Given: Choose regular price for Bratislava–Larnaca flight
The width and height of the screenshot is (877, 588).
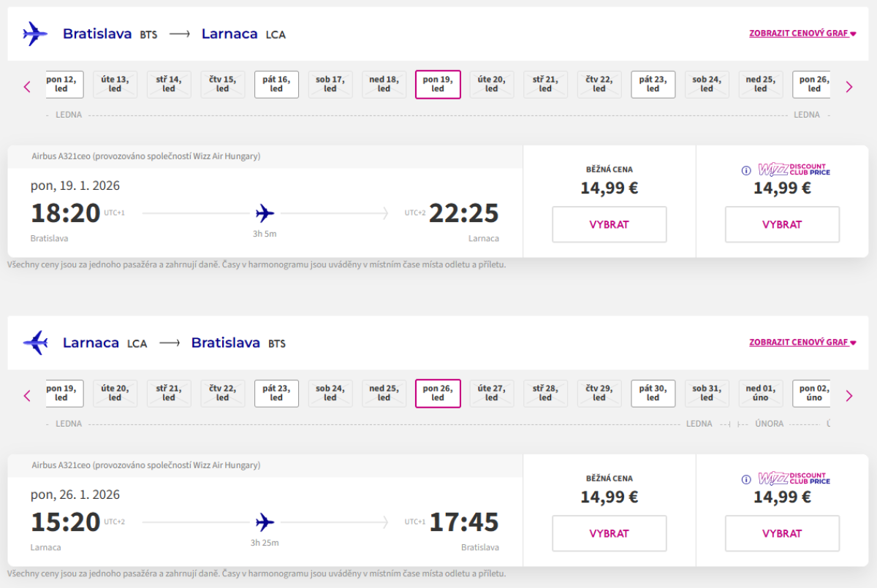Looking at the screenshot, I should coord(609,224).
